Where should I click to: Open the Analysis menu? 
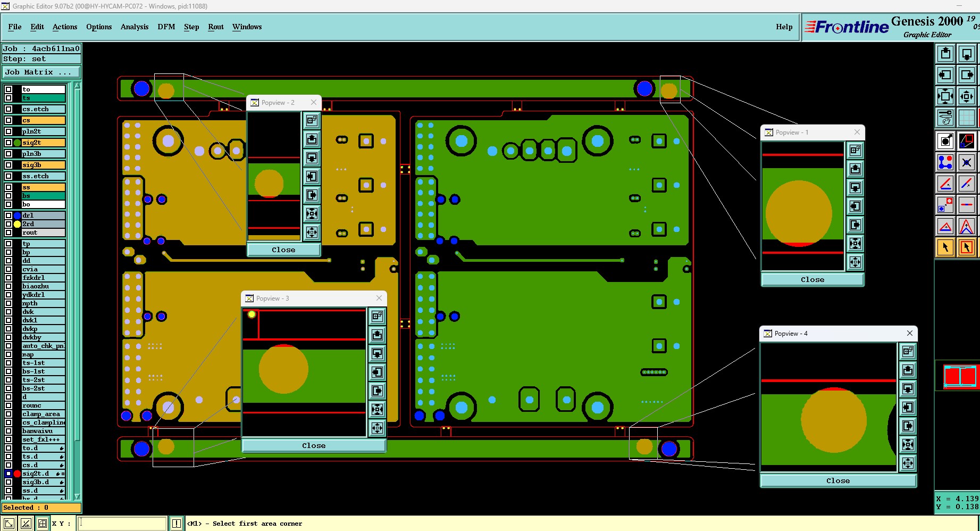coord(135,27)
